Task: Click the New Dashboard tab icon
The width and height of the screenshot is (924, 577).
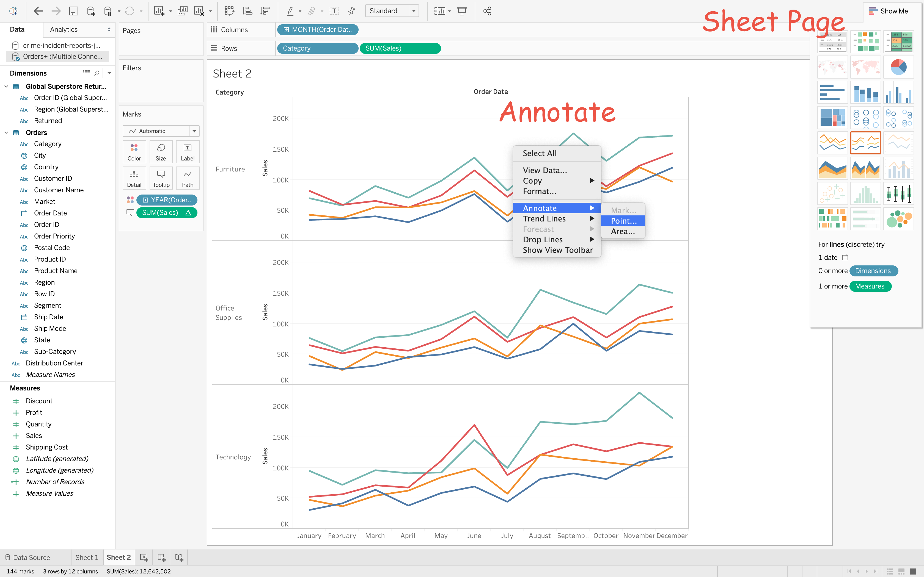Action: [x=161, y=557]
